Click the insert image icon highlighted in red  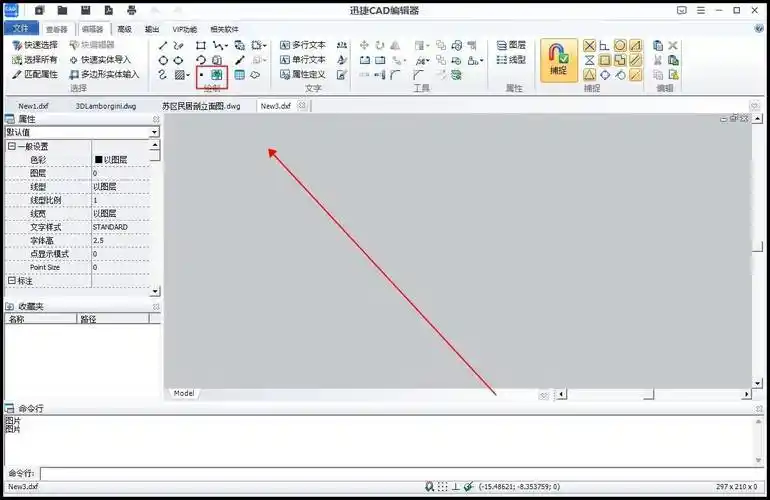217,75
